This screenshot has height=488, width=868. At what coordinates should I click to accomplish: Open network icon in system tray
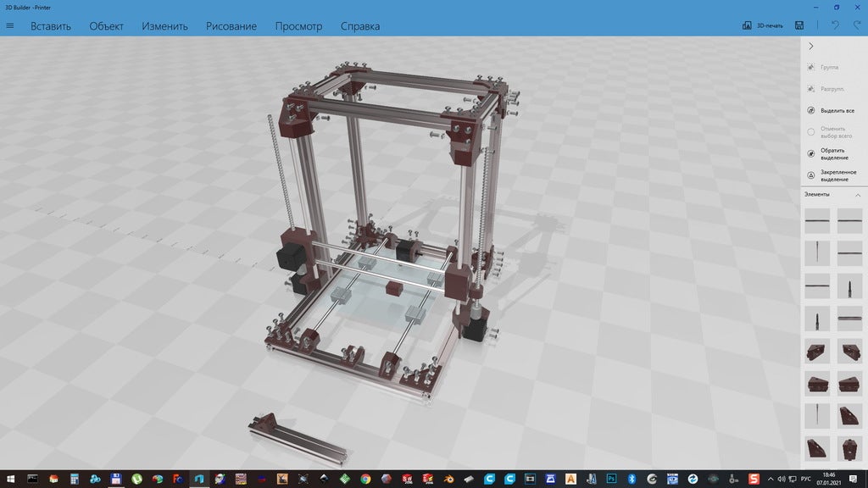click(793, 479)
